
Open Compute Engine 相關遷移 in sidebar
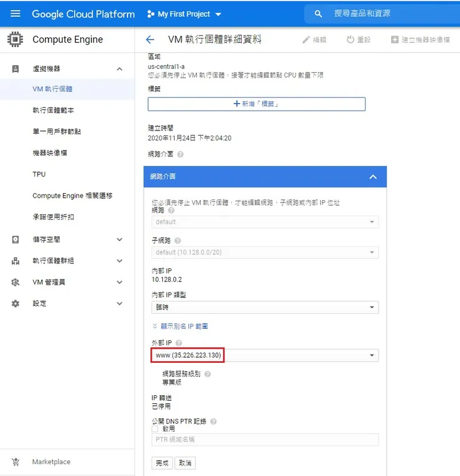72,196
